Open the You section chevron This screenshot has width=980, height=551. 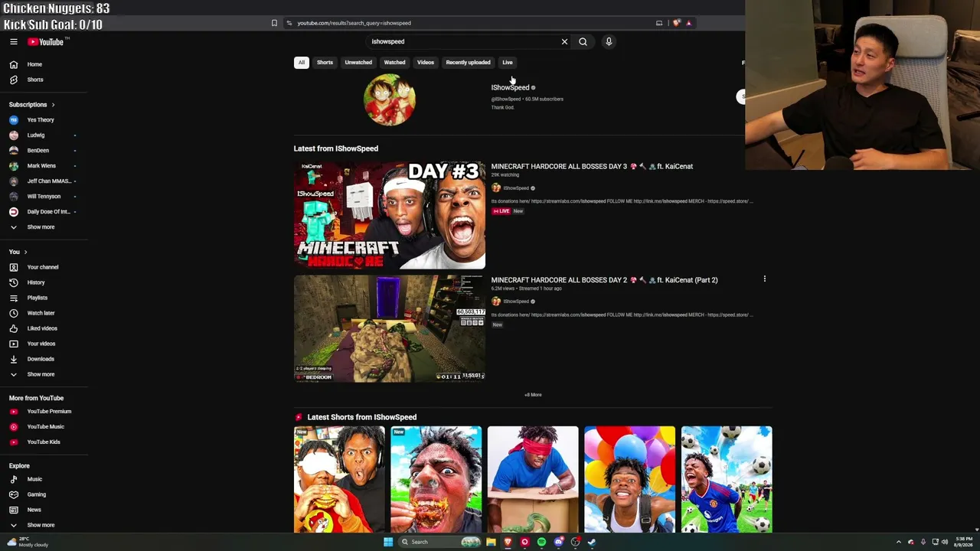[x=25, y=252]
